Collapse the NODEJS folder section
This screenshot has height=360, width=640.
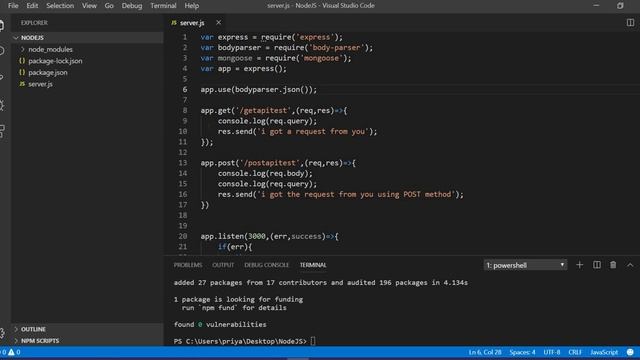(87, 38)
